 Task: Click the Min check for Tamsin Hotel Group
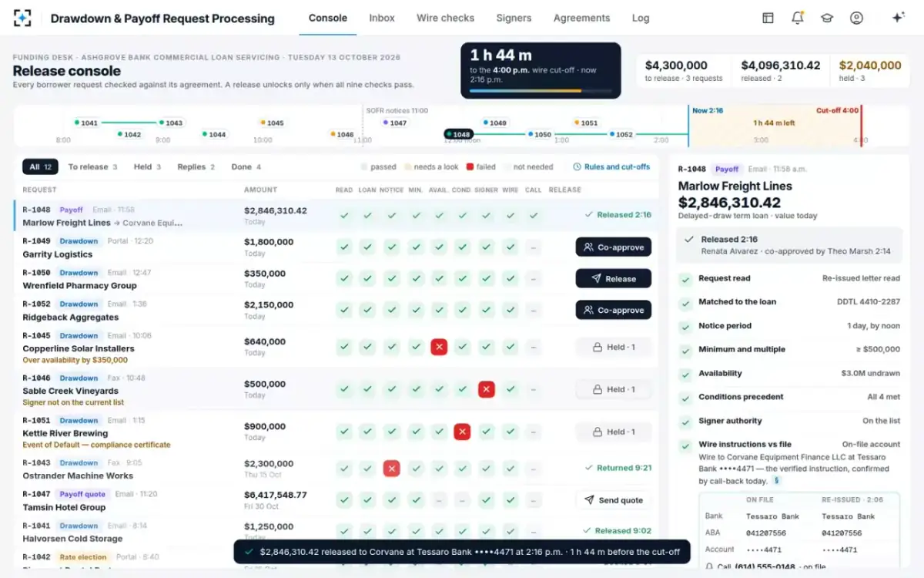coord(416,499)
